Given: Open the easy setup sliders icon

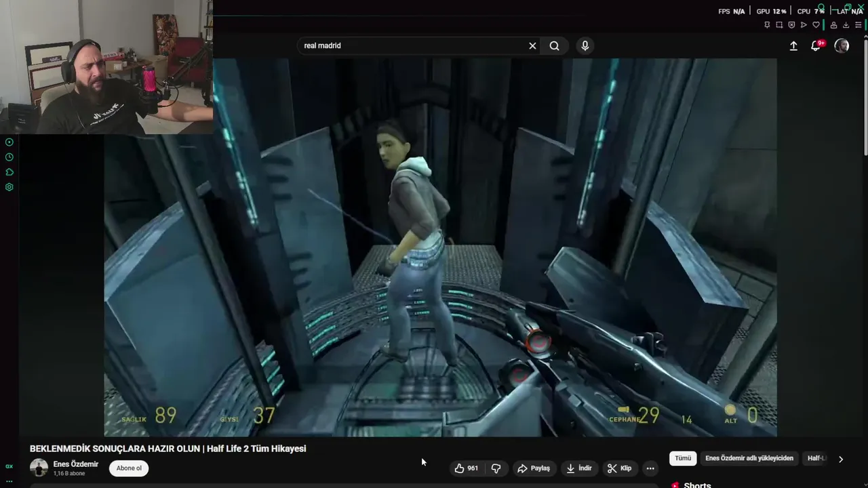Looking at the screenshot, I should coord(858,25).
